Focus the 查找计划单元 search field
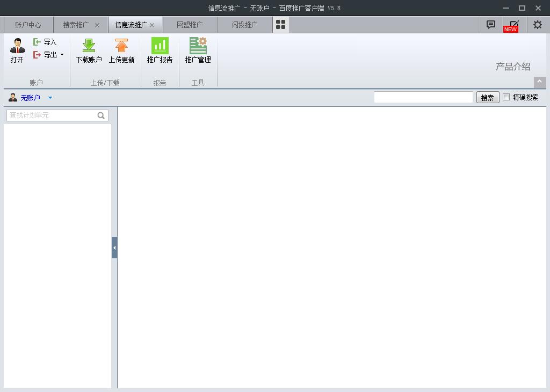This screenshot has height=392, width=550. [x=57, y=115]
